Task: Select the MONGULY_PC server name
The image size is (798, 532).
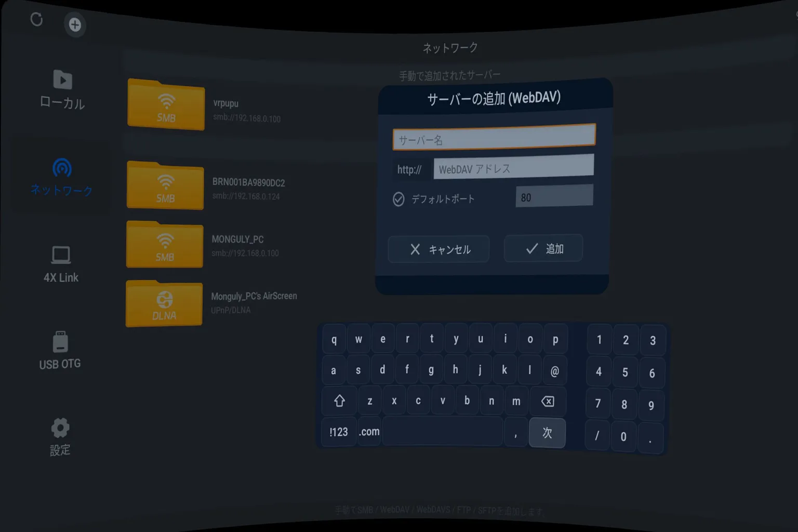Action: coord(237,240)
